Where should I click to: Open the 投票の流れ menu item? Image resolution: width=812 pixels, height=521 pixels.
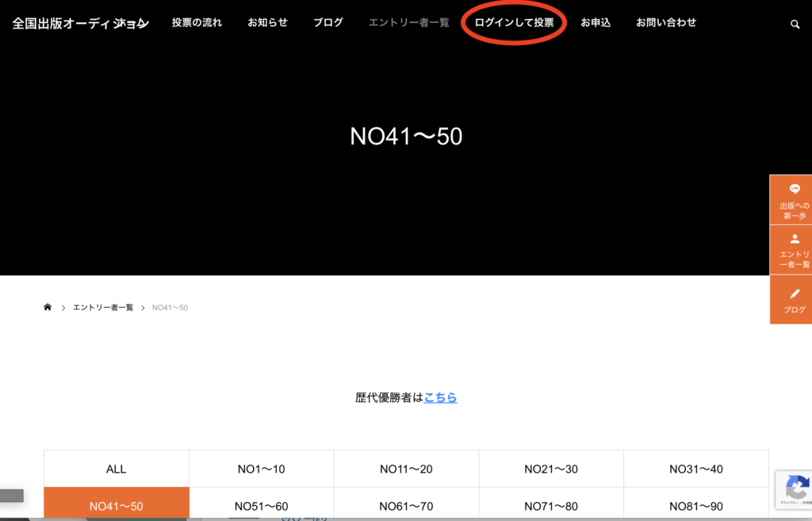(x=197, y=23)
